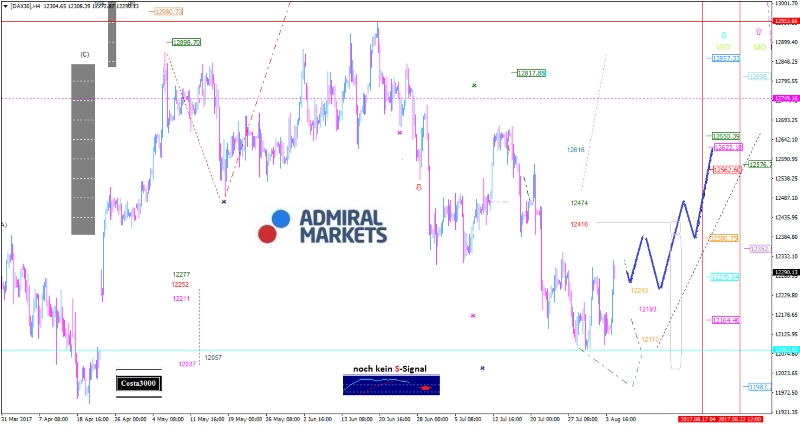Click the Admiral Markets logo

click(x=329, y=225)
